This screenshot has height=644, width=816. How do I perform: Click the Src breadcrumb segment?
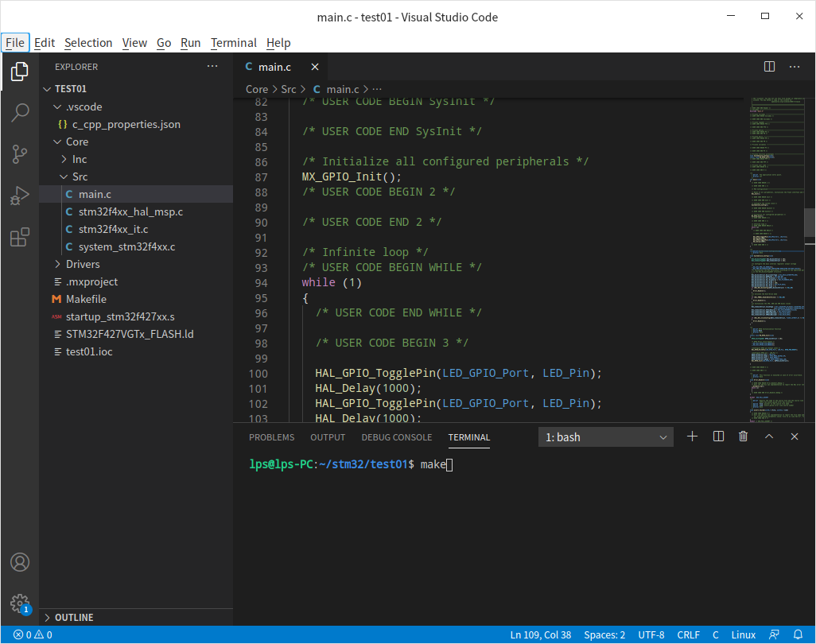point(289,90)
